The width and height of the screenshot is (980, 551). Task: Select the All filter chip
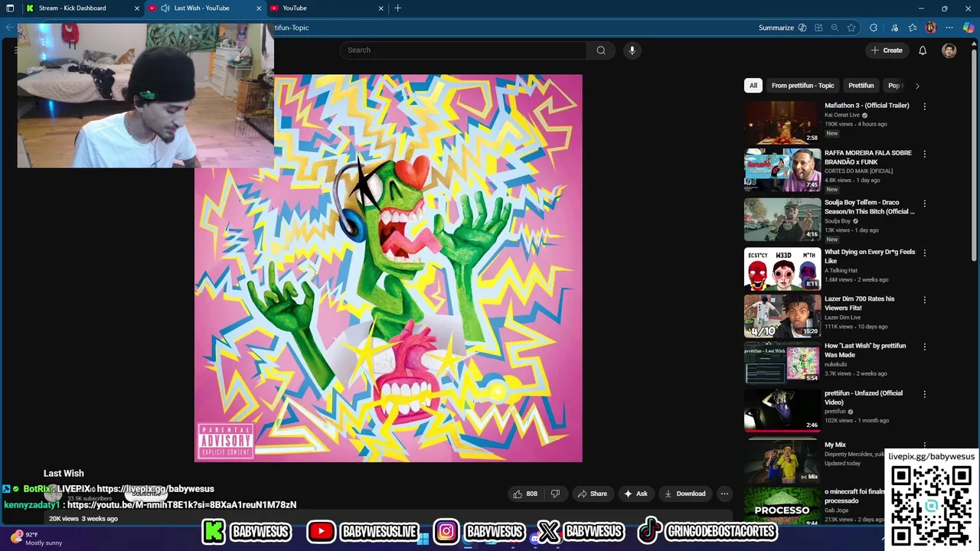[x=753, y=86]
